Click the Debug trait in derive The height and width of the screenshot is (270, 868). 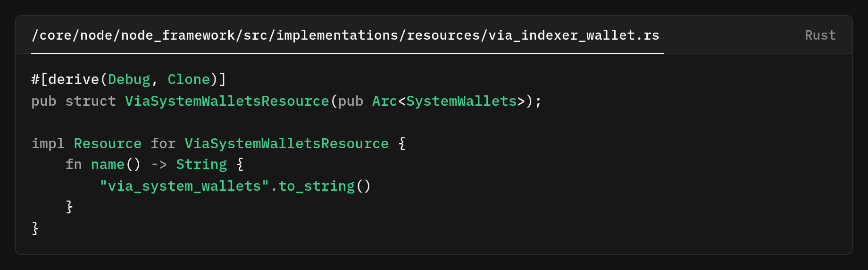[x=129, y=79]
